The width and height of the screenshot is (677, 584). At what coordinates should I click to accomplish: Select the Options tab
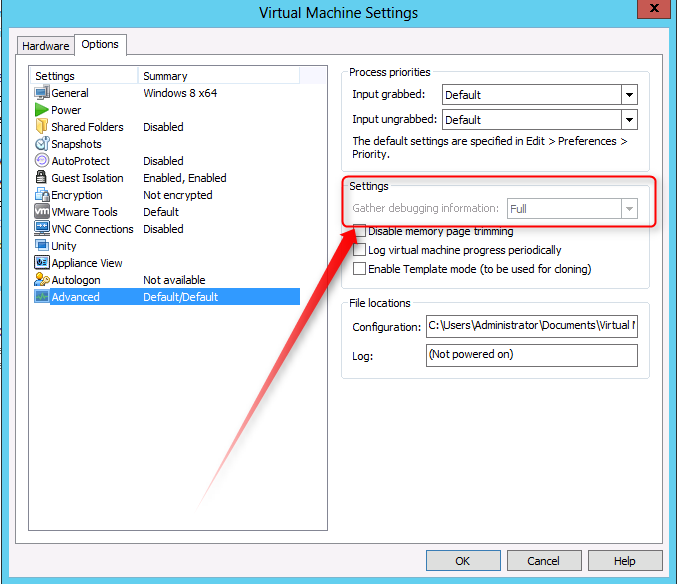[100, 44]
